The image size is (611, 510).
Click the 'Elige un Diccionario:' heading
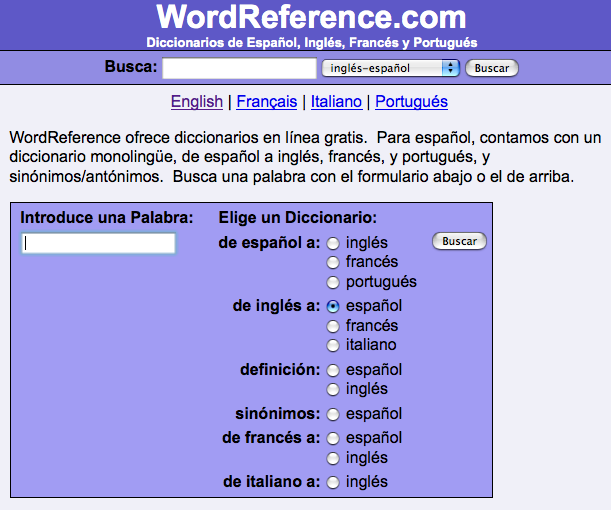(298, 217)
